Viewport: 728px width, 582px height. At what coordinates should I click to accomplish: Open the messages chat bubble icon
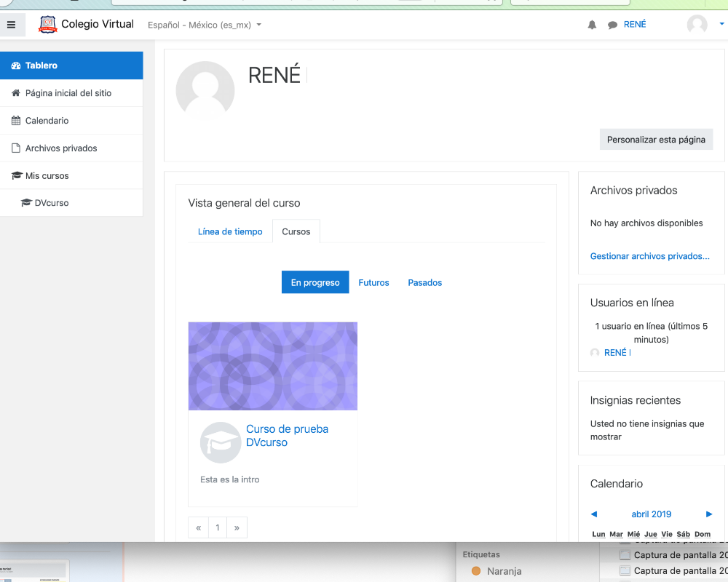(612, 25)
